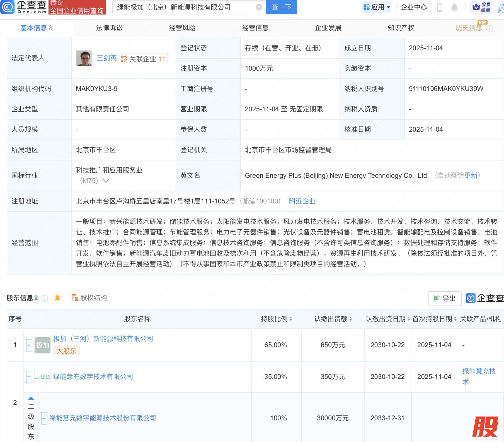Clear the search box text

pos(259,7)
